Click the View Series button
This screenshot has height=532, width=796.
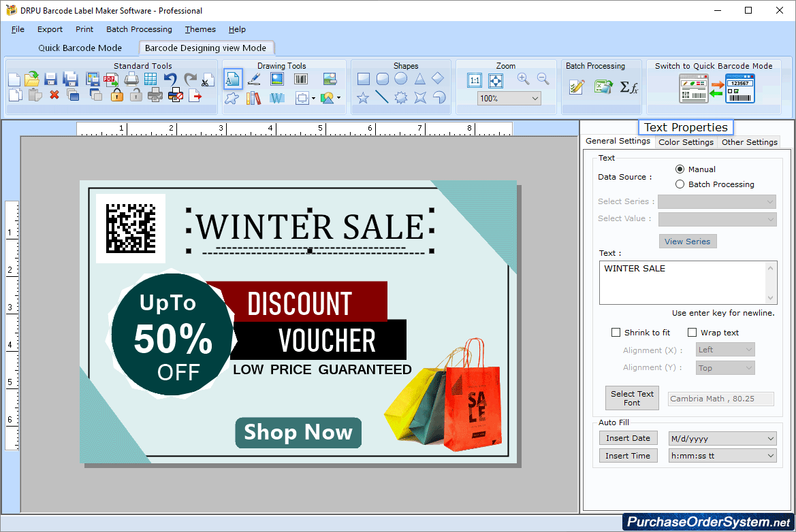click(x=688, y=241)
